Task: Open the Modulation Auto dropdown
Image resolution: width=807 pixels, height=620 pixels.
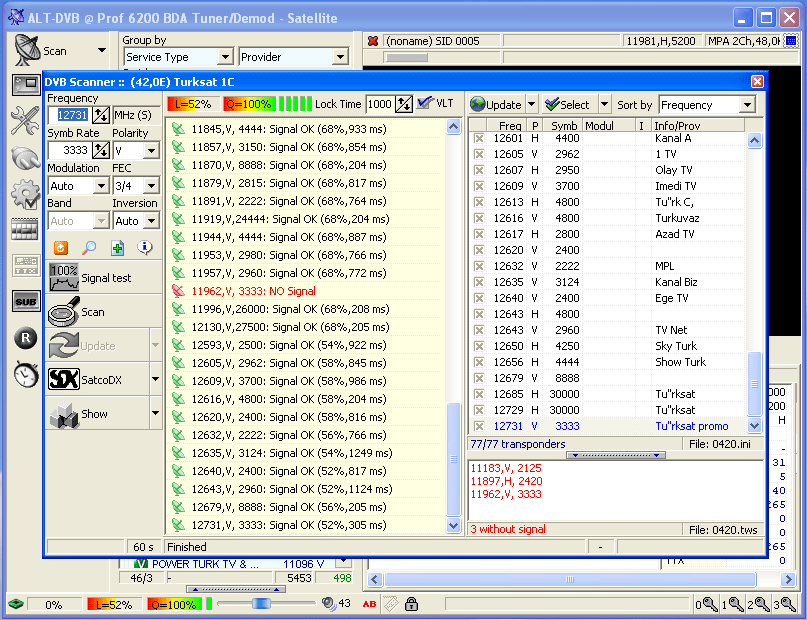Action: click(x=101, y=186)
